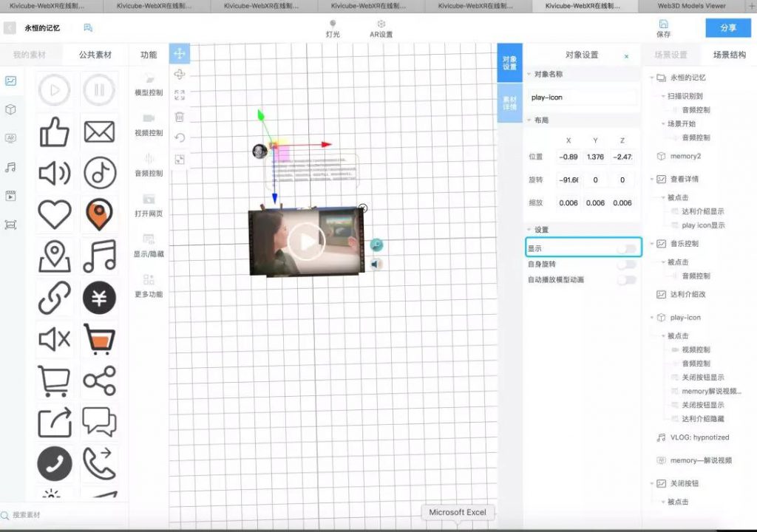The width and height of the screenshot is (757, 532).
Task: Collapse the 对象名称 section header
Action: pyautogui.click(x=529, y=75)
